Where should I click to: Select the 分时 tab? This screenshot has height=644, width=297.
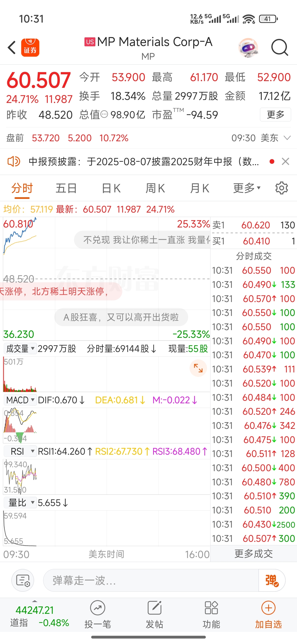tap(22, 188)
